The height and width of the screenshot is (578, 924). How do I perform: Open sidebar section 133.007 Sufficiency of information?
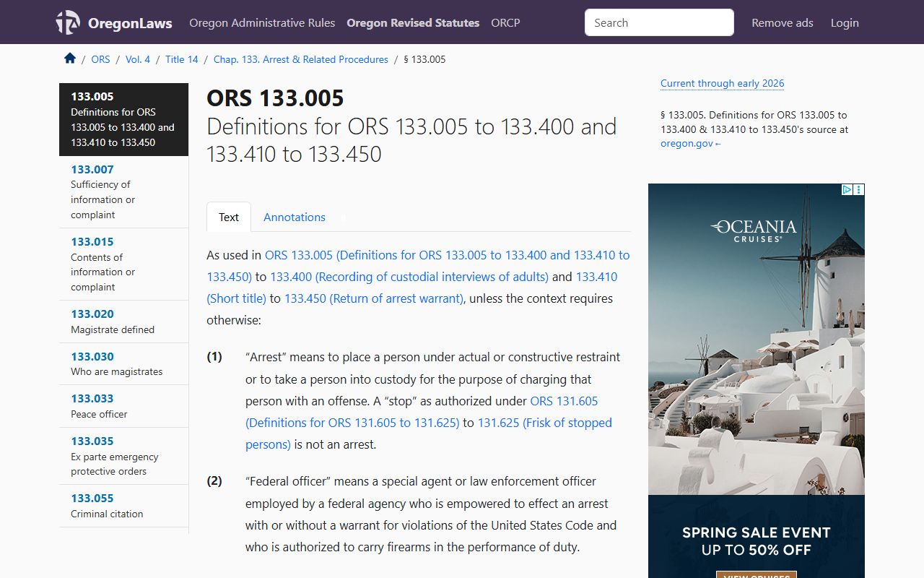(123, 192)
